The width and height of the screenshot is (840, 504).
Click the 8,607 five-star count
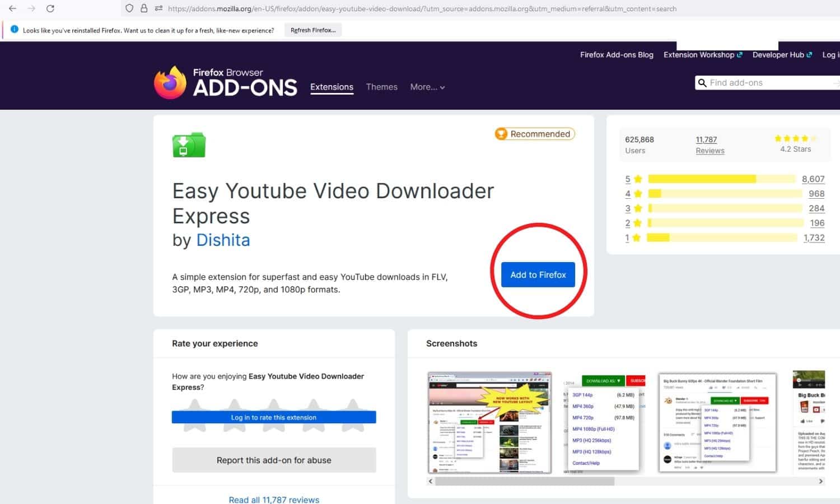[x=813, y=179]
